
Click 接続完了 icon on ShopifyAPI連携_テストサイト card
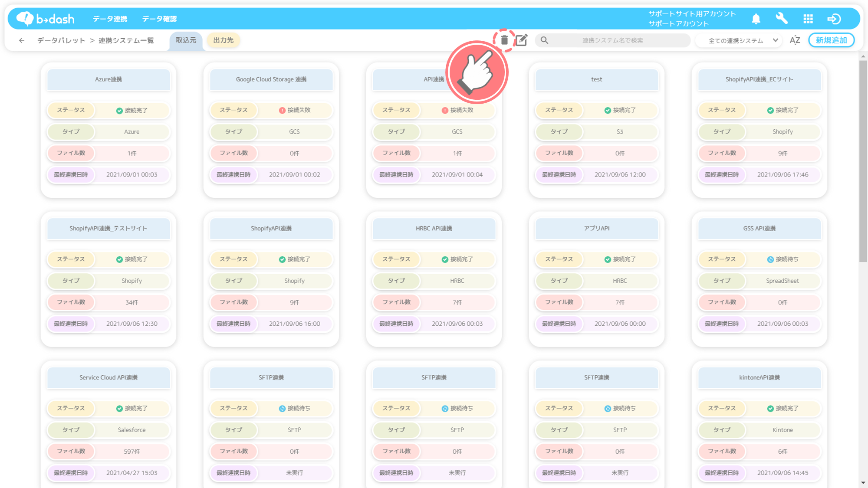[x=119, y=259]
